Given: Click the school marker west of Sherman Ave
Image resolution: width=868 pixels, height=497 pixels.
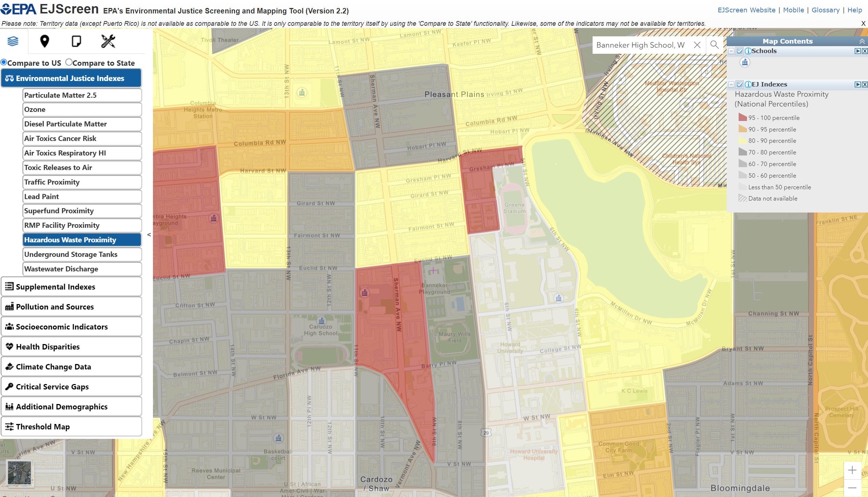Looking at the screenshot, I should 364,292.
